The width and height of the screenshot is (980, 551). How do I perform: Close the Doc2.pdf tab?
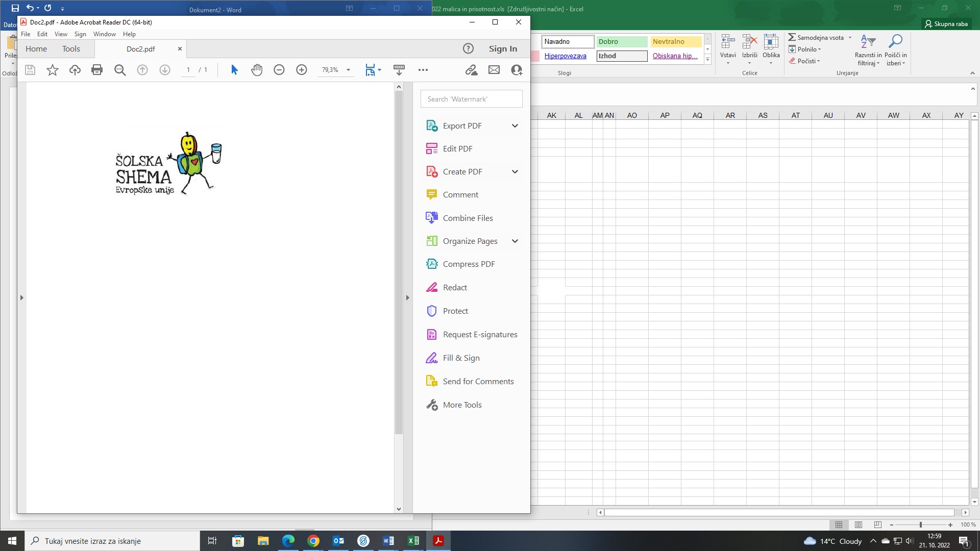coord(180,49)
